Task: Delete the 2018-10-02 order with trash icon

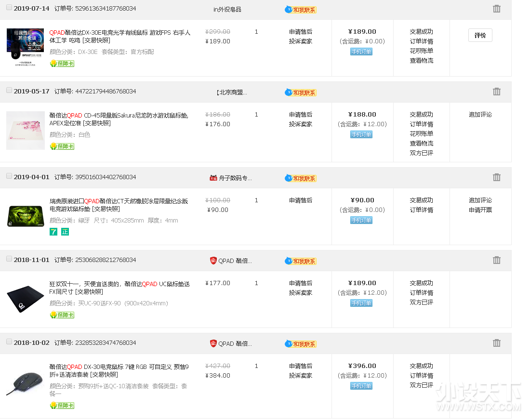Action: (x=496, y=343)
